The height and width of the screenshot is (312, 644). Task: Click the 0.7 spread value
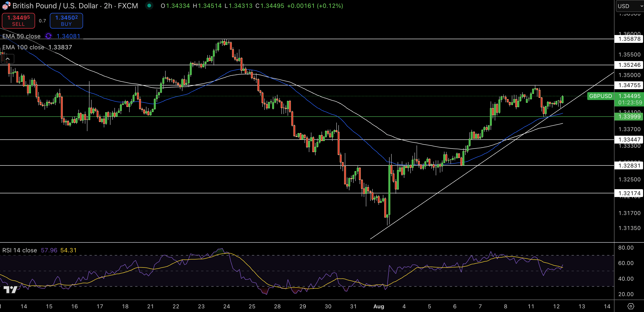pos(42,21)
